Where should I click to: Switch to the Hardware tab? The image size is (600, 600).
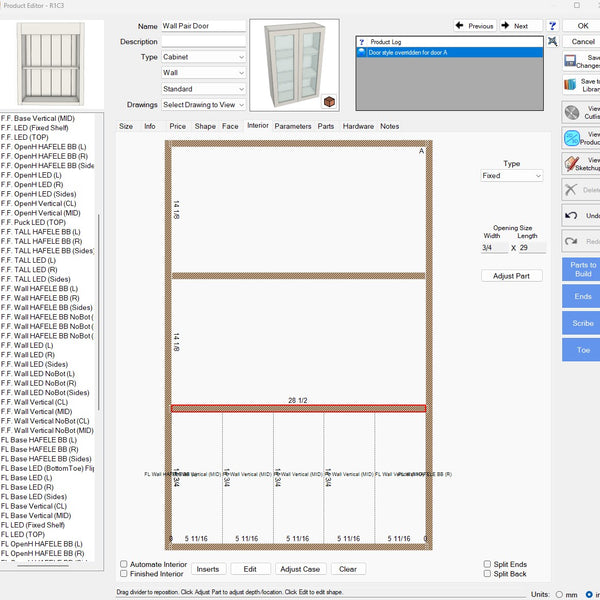tap(358, 126)
